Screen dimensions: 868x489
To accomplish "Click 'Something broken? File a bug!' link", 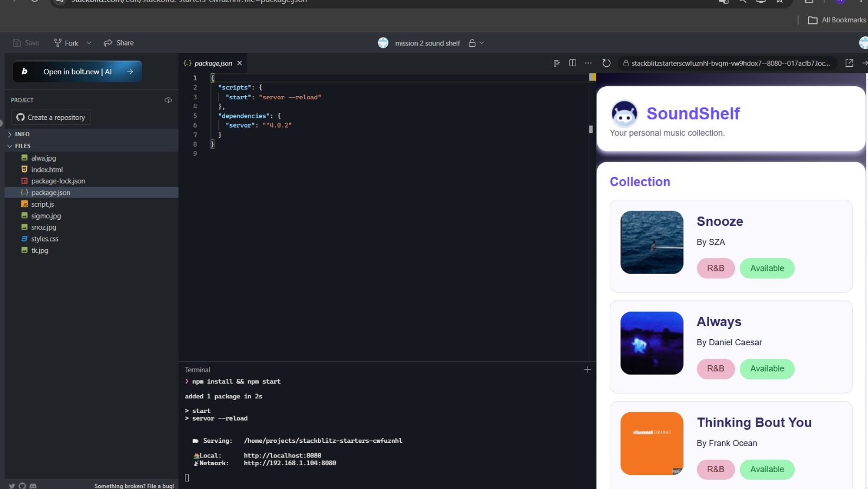I will coord(135,486).
